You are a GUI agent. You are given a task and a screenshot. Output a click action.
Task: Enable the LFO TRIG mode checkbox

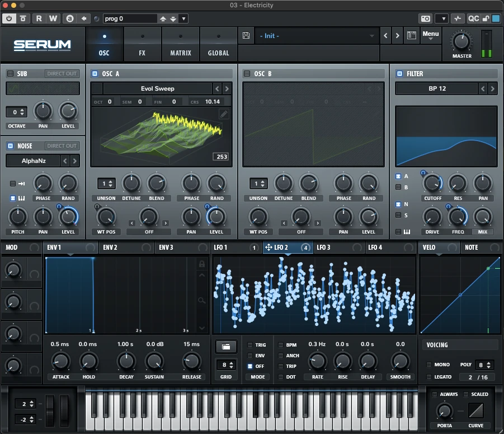249,345
